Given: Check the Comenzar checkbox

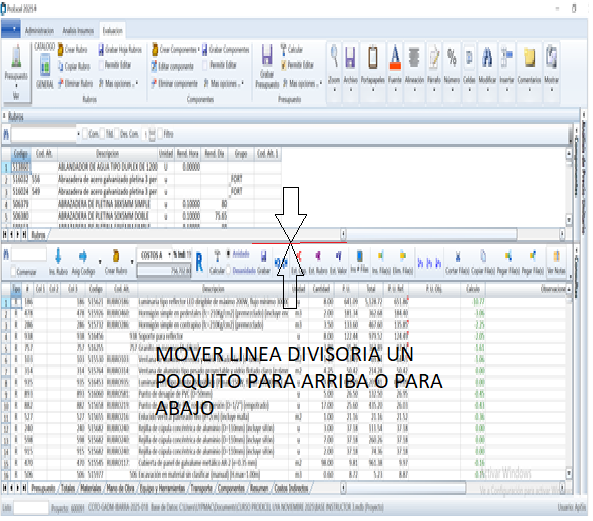Looking at the screenshot, I should (13, 271).
